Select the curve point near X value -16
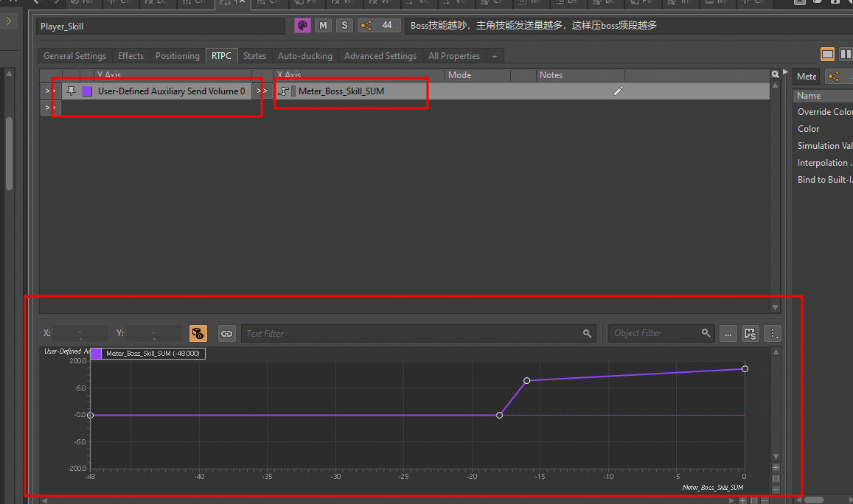Image resolution: width=853 pixels, height=504 pixels. coord(526,381)
